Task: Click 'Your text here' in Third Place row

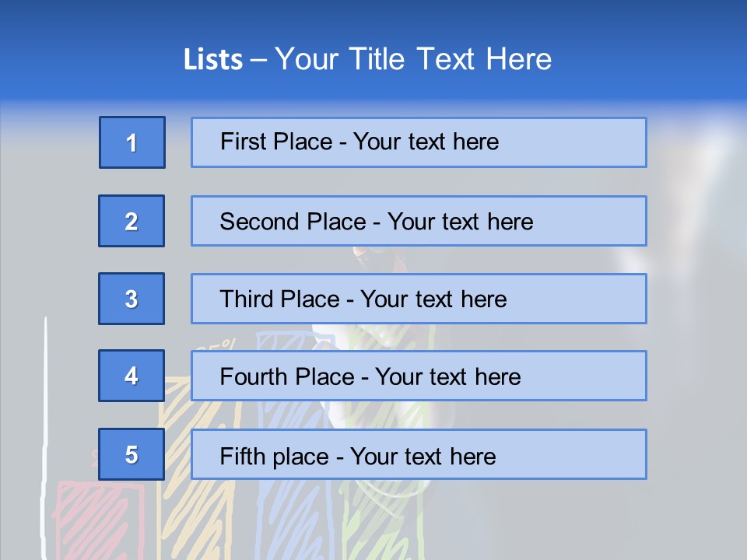Action: (433, 299)
